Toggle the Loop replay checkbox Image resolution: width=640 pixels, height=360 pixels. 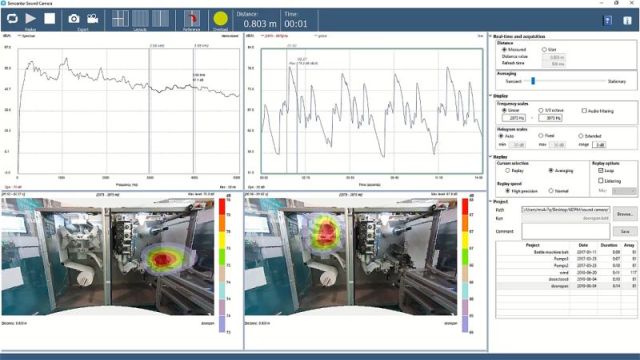(600, 170)
